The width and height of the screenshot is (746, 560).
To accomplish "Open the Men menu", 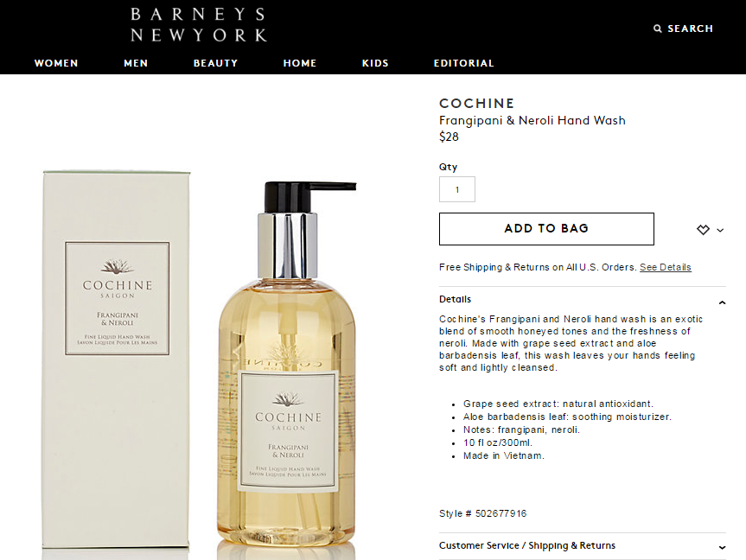I will (x=136, y=63).
